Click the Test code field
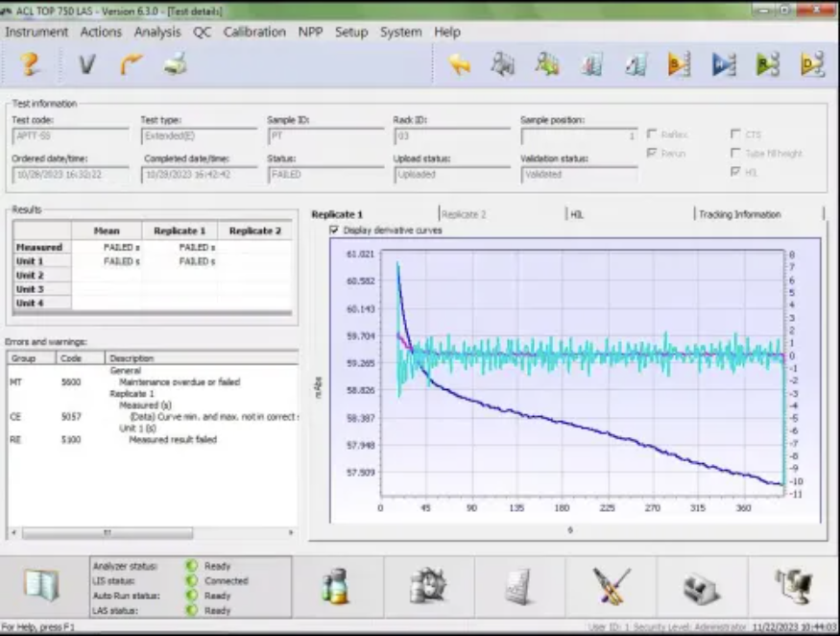 point(70,136)
